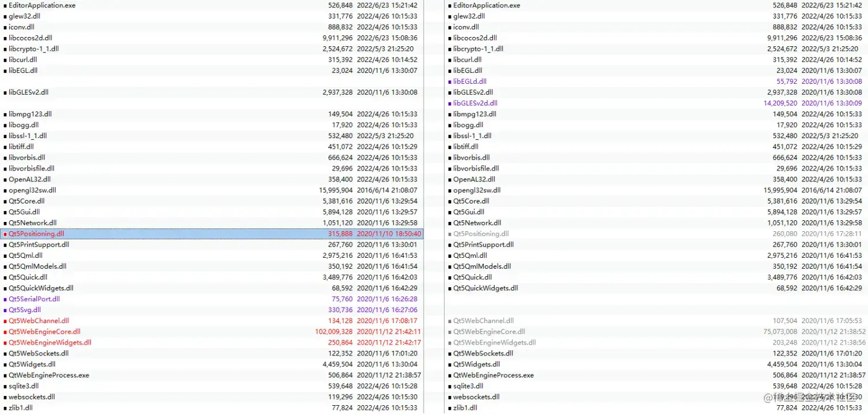Click libEGL.dll in the right pane
This screenshot has width=868, height=415.
(468, 71)
